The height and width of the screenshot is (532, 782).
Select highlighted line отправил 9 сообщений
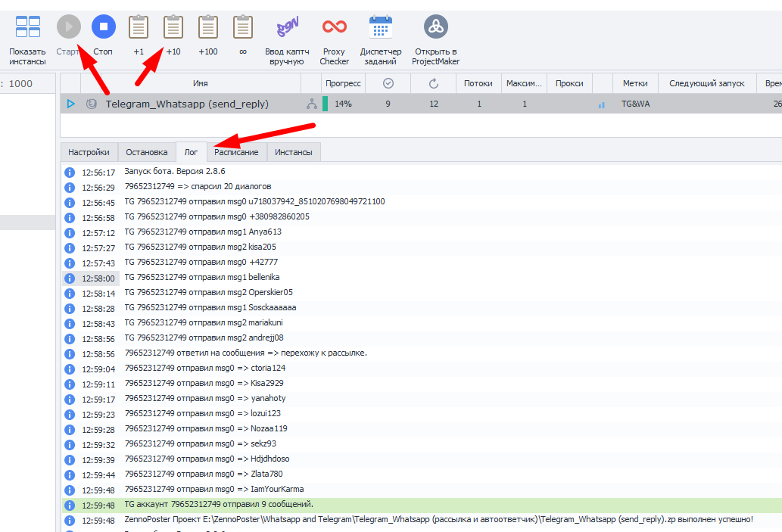tap(219, 504)
